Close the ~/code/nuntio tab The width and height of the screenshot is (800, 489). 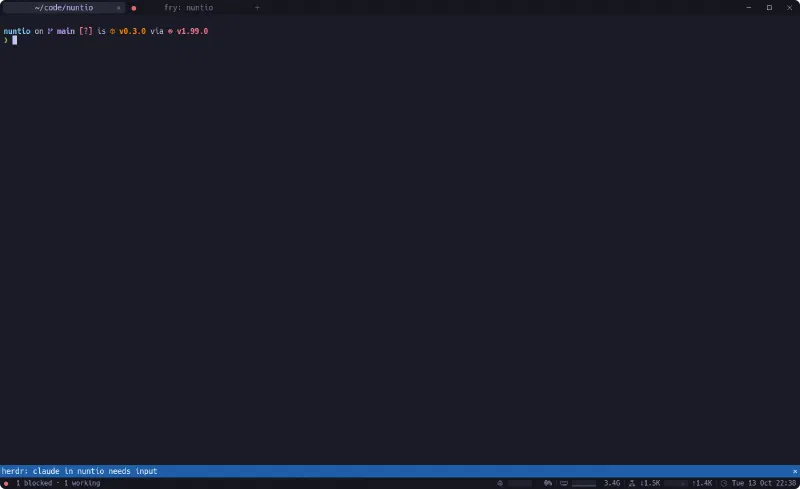tap(118, 8)
